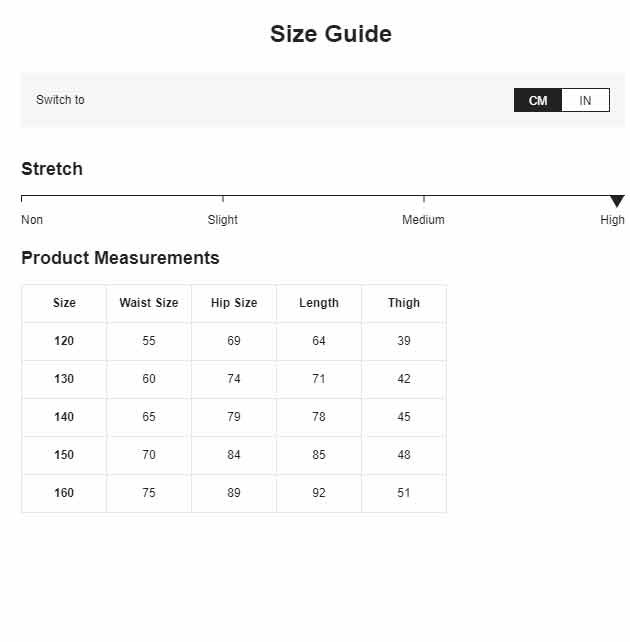Click the Medium stretch label

pyautogui.click(x=423, y=220)
